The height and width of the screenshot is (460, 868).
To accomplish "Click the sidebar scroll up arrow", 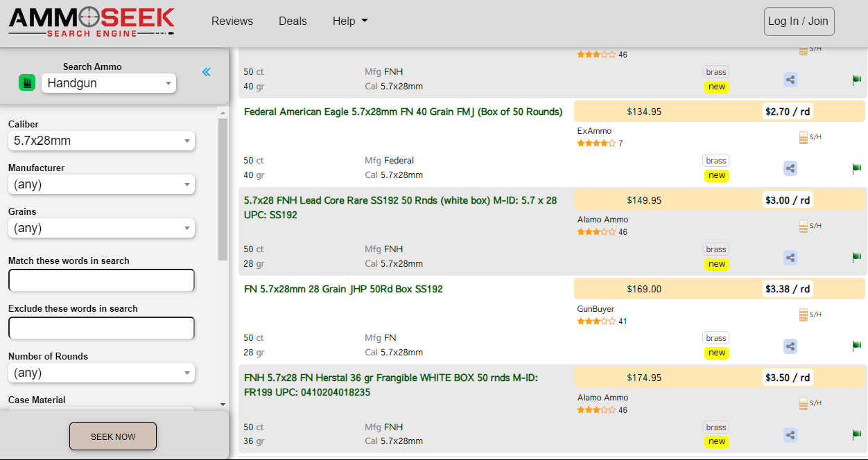I will click(223, 112).
